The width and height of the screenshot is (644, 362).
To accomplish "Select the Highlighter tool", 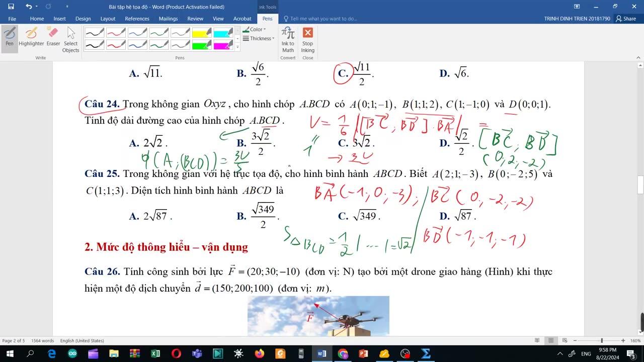I will pos(31,37).
